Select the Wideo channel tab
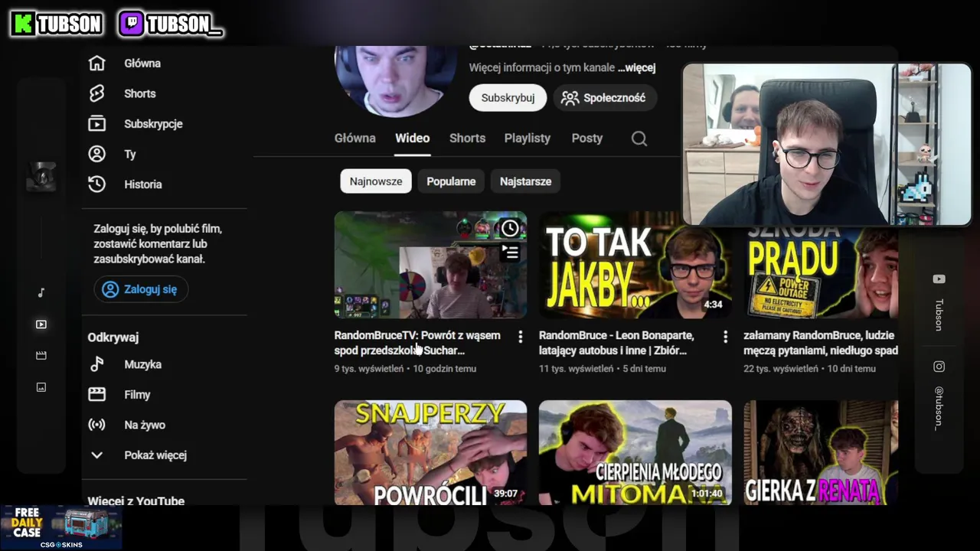The image size is (980, 551). 412,139
